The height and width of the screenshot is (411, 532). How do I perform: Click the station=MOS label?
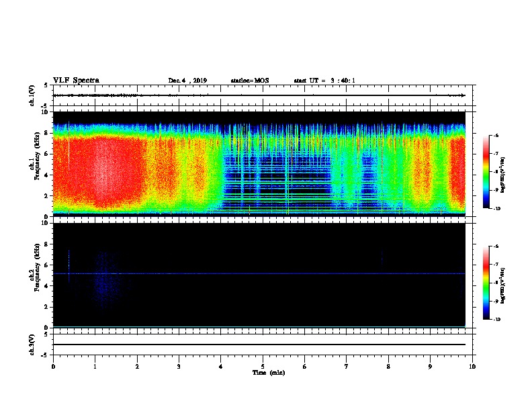point(250,81)
